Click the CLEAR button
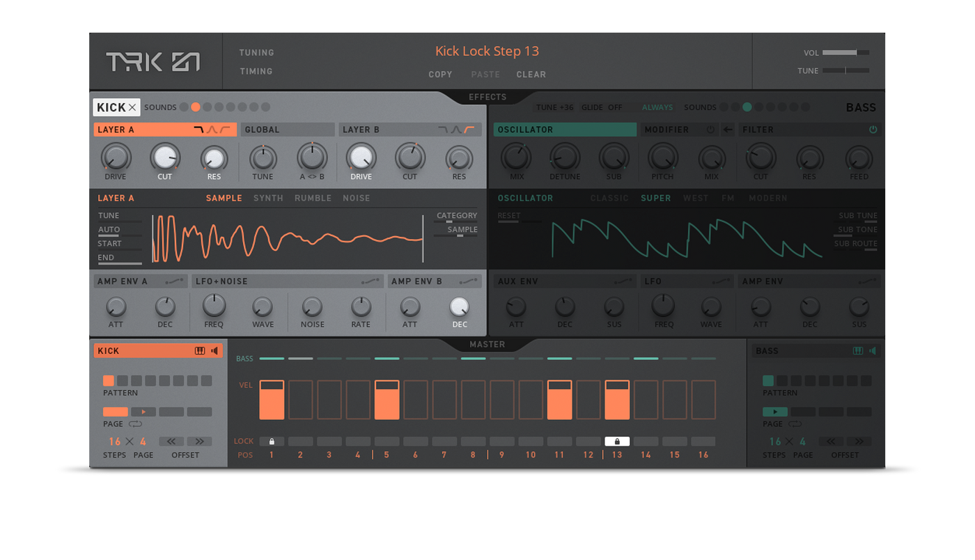 [531, 75]
